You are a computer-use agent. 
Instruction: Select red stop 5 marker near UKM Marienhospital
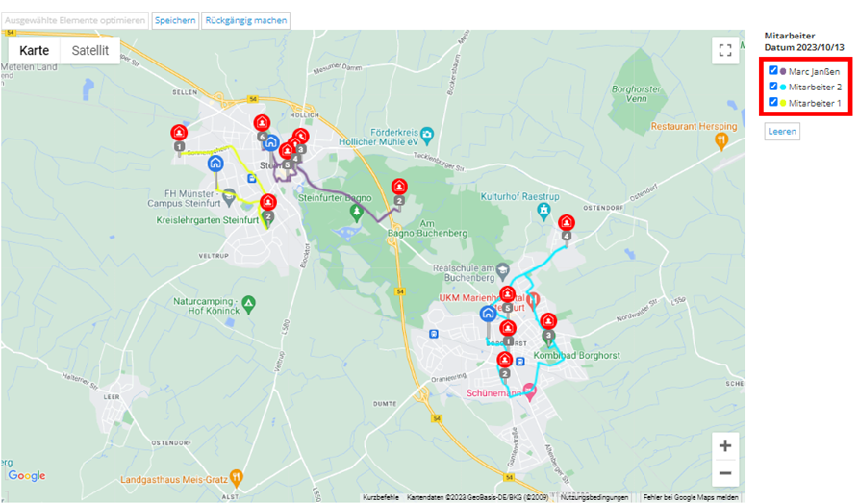507,294
